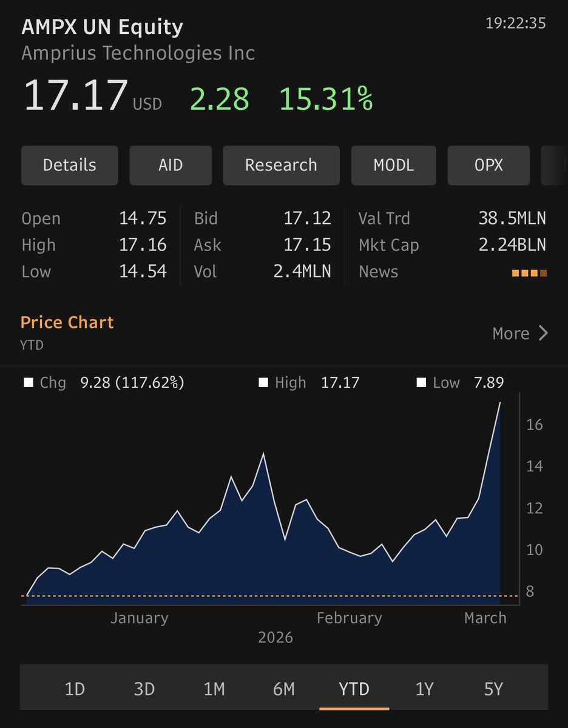Tap the News indicator squares icon

(530, 272)
